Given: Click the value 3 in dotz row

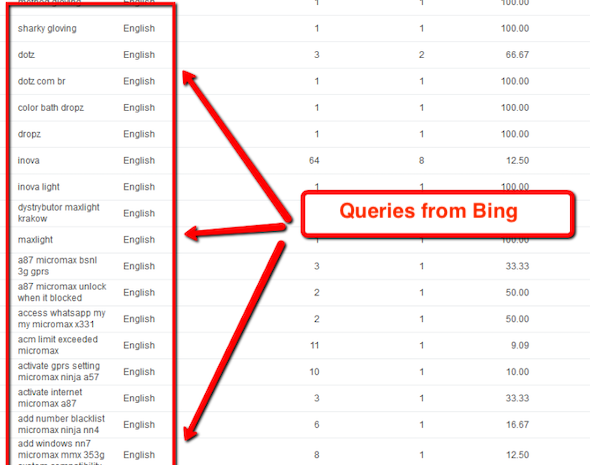Looking at the screenshot, I should pos(317,55).
